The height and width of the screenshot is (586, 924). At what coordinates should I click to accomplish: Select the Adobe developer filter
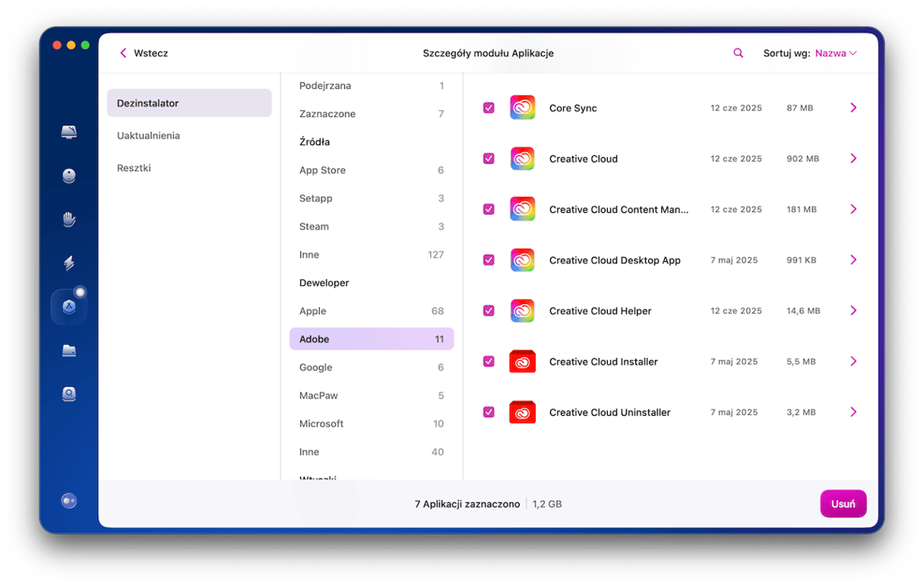coord(372,339)
